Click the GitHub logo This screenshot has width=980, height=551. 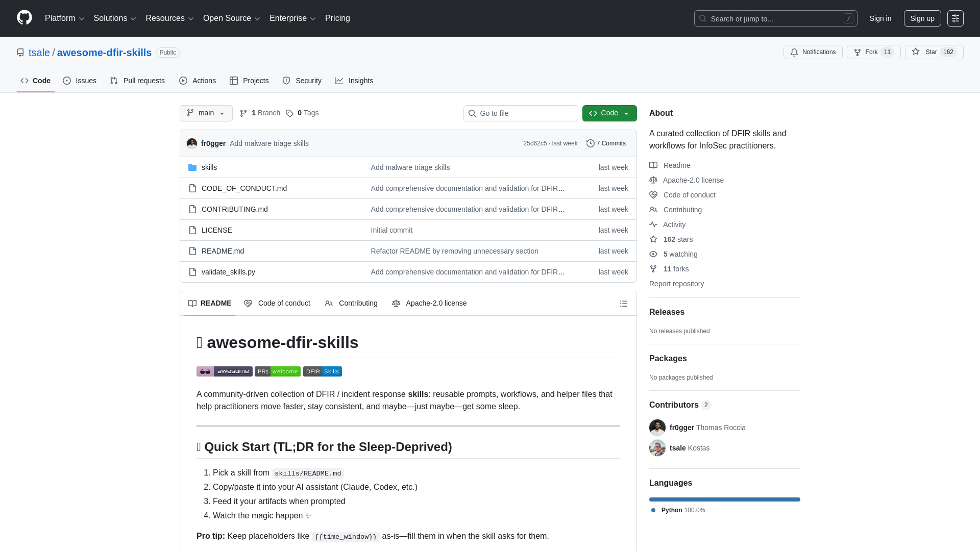click(x=24, y=18)
